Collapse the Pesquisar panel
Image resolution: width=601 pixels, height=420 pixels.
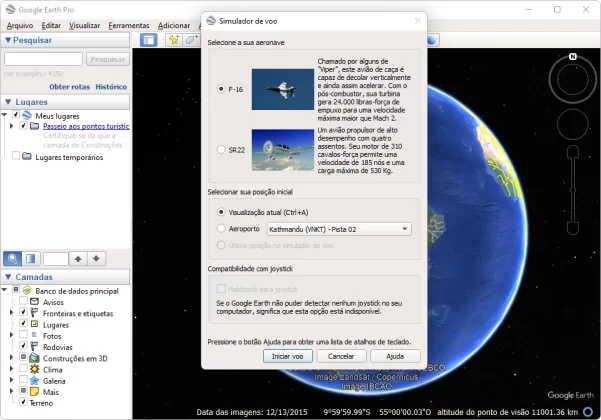(x=8, y=40)
